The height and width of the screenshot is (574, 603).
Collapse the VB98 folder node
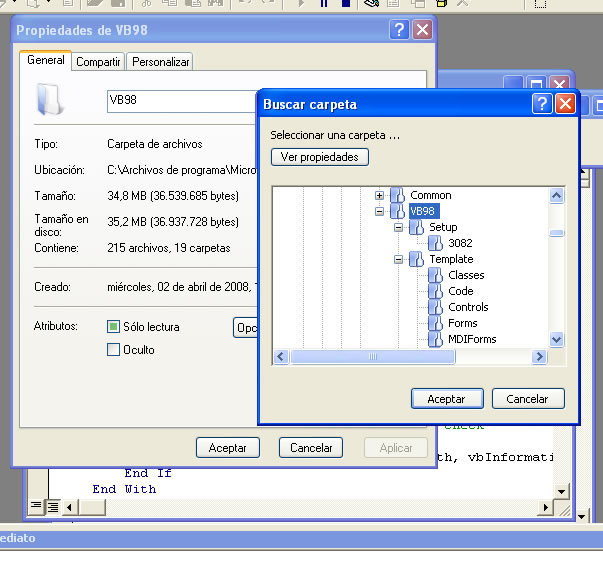380,212
